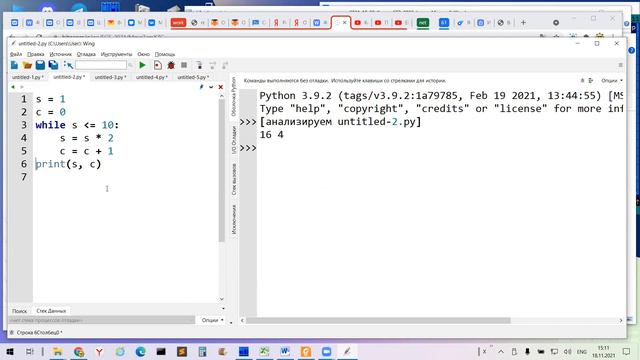Select the Оболочка Python vertical tab
Screen dimensions: 640x360
[x=234, y=97]
